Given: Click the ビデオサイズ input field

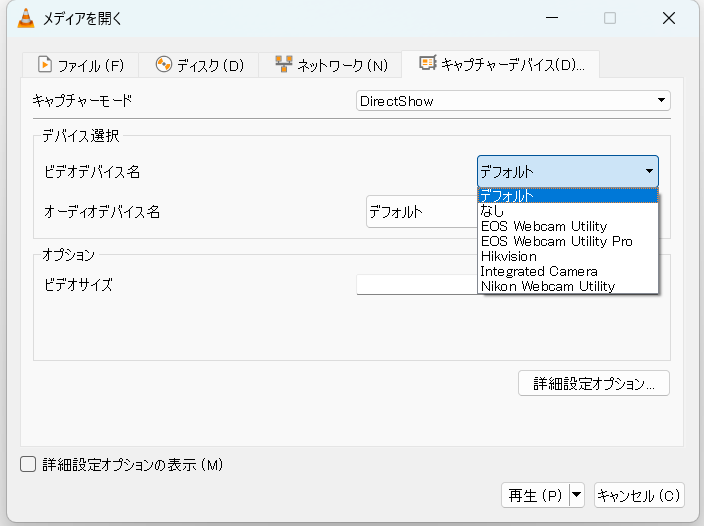Looking at the screenshot, I should click(x=416, y=285).
